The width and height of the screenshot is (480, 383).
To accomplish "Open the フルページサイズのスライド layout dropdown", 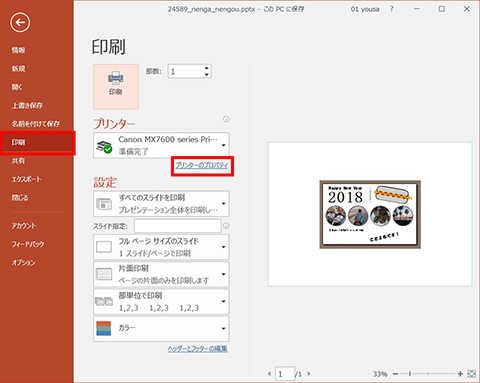I will tap(161, 247).
